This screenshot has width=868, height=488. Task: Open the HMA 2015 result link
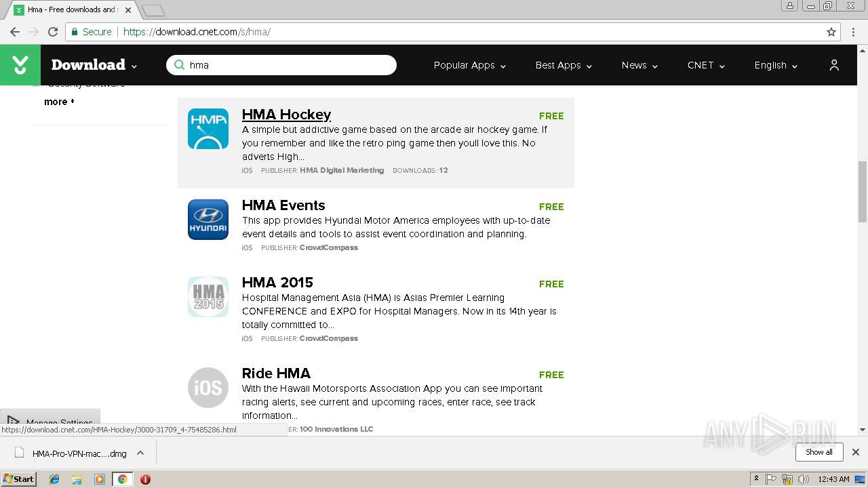[x=277, y=283]
